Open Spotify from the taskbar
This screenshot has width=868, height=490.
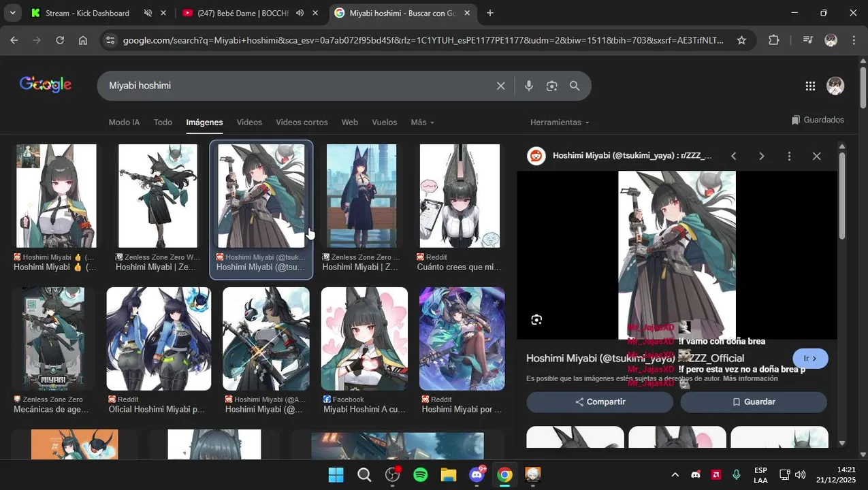point(421,474)
